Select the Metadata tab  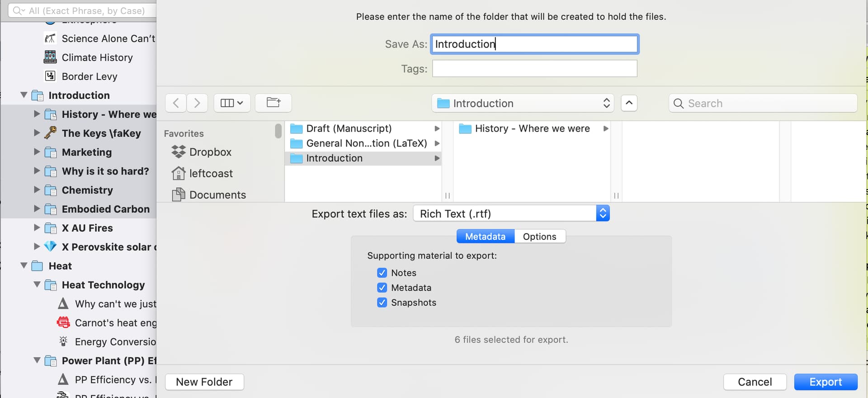(x=485, y=237)
